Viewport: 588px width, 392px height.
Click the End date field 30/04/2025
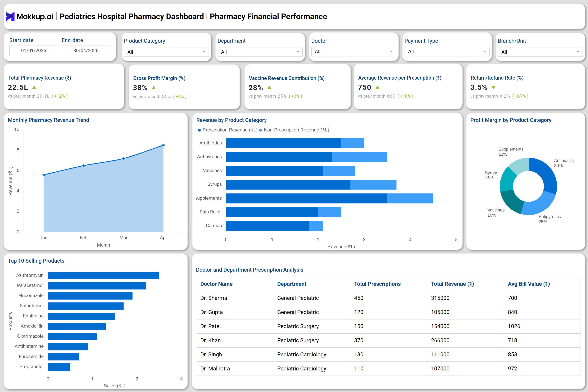pyautogui.click(x=86, y=51)
